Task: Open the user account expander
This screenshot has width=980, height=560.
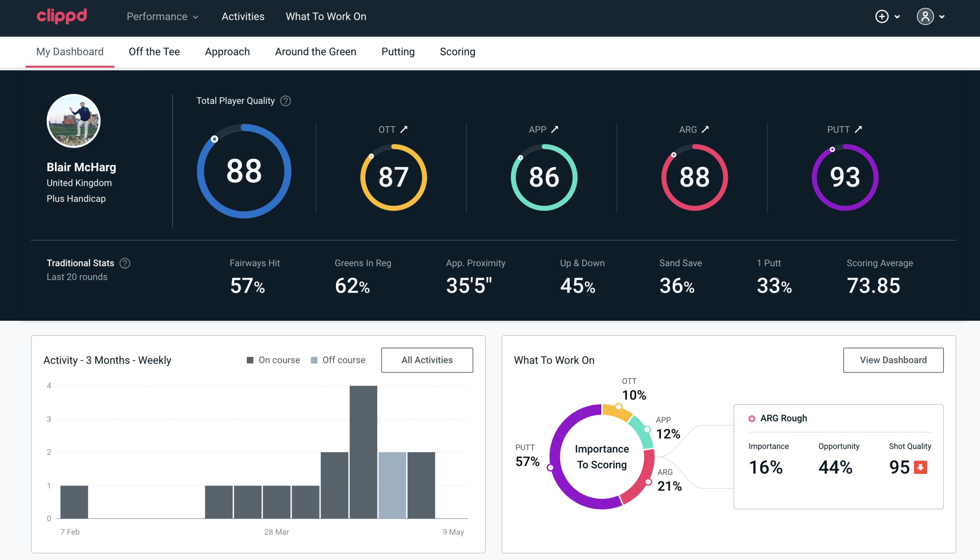Action: tap(942, 17)
